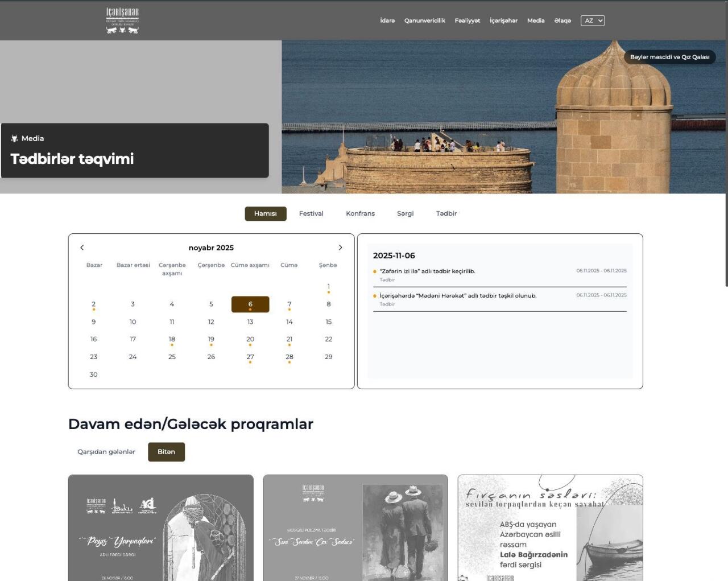
Task: Click the Əlaqə navigation link
Action: click(562, 20)
